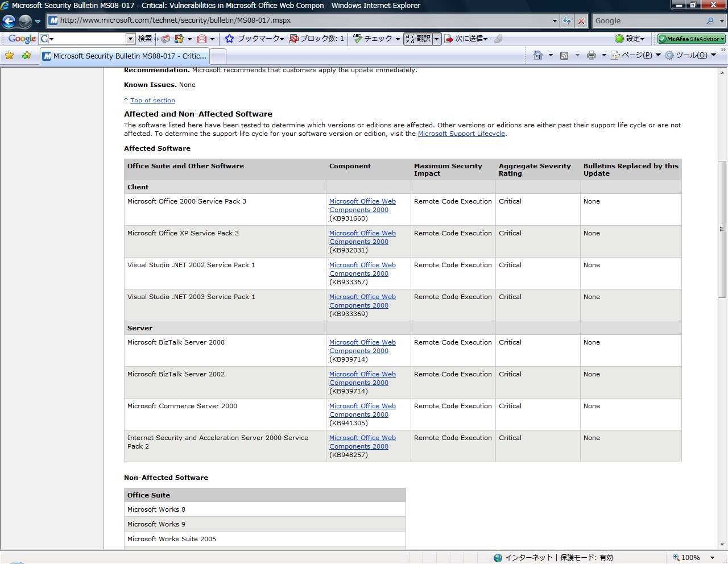Click the Internet Explorer title bar icon
The height and width of the screenshot is (564, 728).
(x=5, y=6)
